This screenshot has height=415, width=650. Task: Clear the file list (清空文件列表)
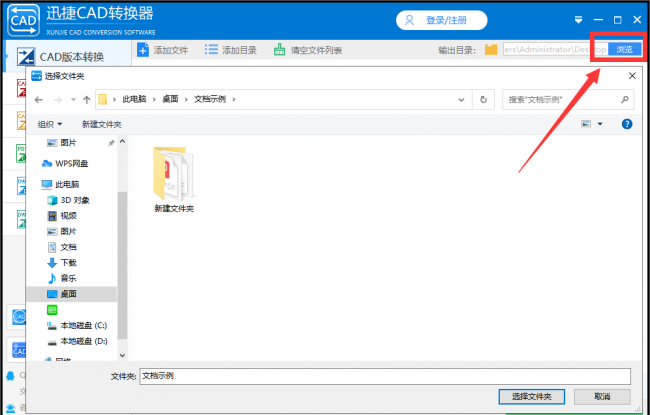[x=308, y=50]
